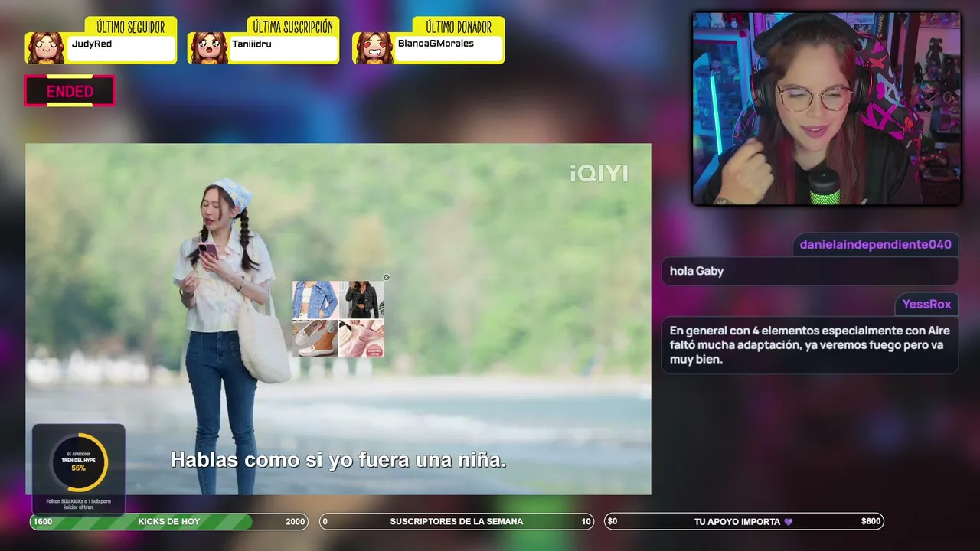The width and height of the screenshot is (980, 551).
Task: Click the $0 donation current value
Action: [612, 522]
